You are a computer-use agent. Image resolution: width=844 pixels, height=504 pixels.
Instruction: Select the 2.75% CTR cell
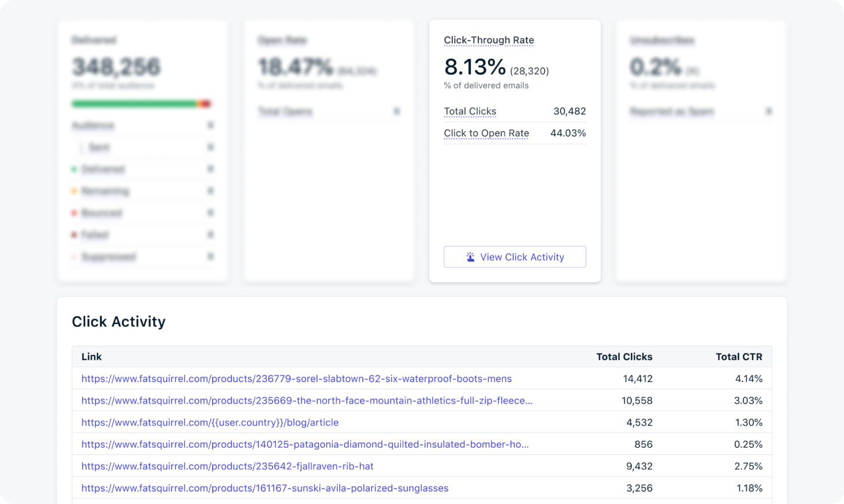tap(748, 466)
